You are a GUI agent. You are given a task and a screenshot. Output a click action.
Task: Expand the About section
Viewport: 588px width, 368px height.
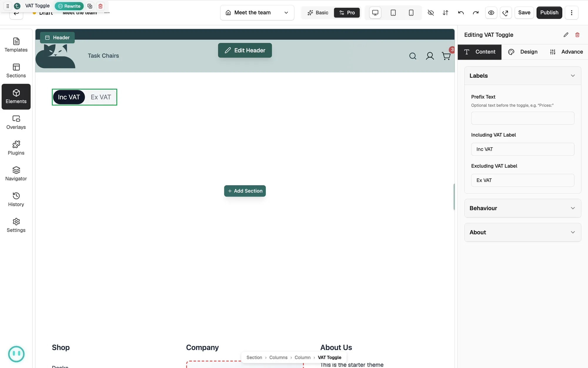[x=523, y=232]
